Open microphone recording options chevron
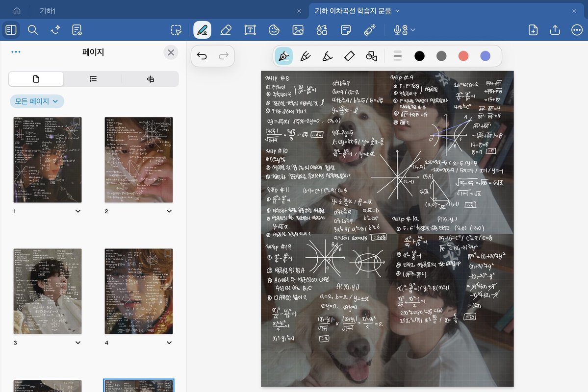Image resolution: width=588 pixels, height=392 pixels. coord(413,30)
